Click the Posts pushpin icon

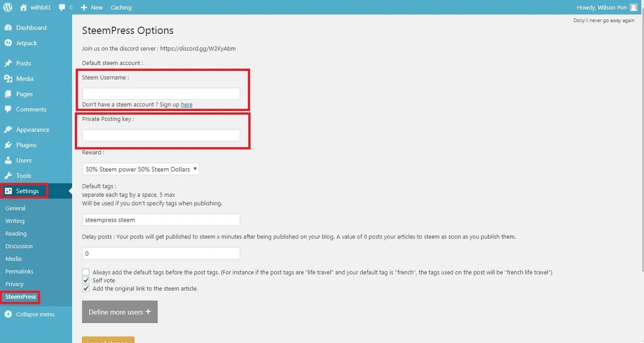click(x=8, y=63)
